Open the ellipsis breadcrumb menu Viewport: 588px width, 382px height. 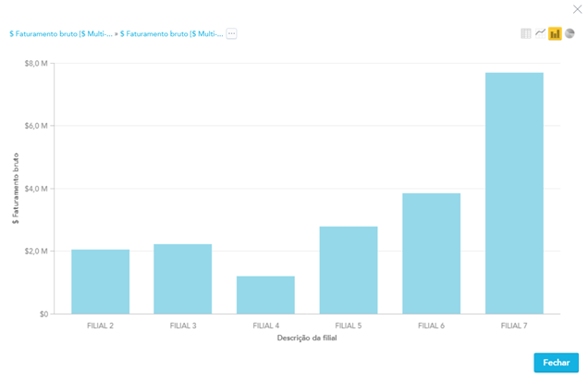tap(231, 34)
